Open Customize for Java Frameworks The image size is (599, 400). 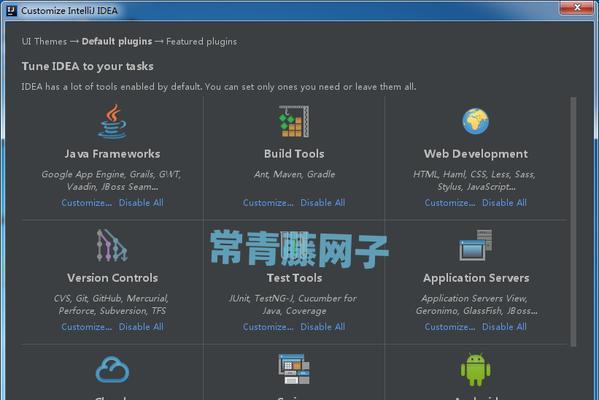click(x=87, y=203)
